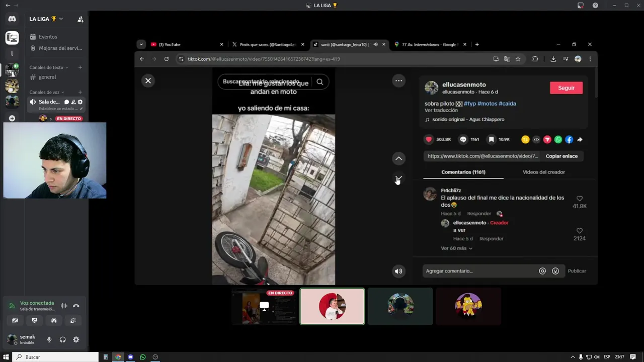The height and width of the screenshot is (362, 644).
Task: Mute the TikTok video volume icon
Action: 398,271
